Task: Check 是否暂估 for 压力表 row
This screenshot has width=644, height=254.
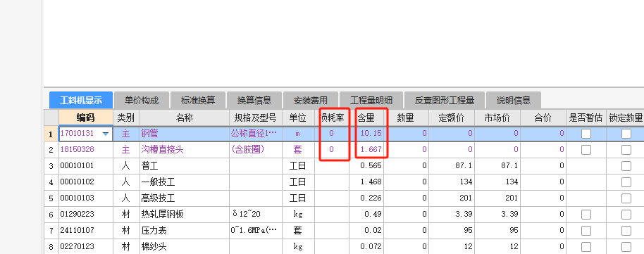Action: [586, 231]
